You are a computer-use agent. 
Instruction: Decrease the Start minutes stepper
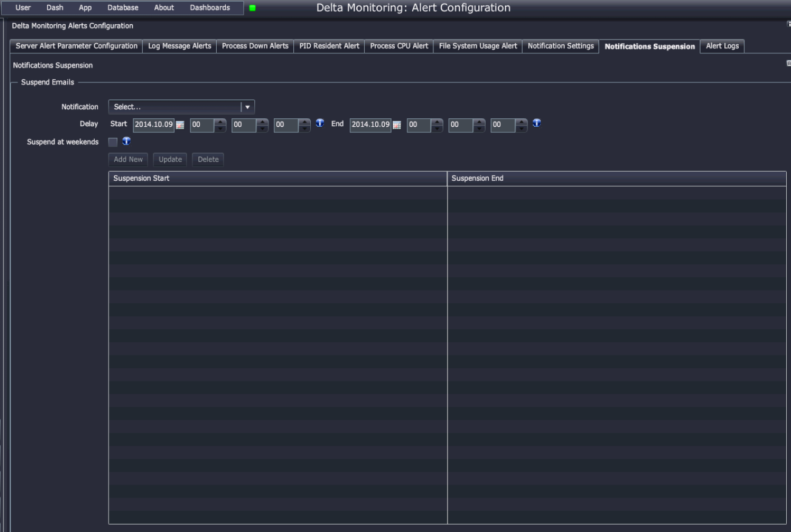click(262, 129)
